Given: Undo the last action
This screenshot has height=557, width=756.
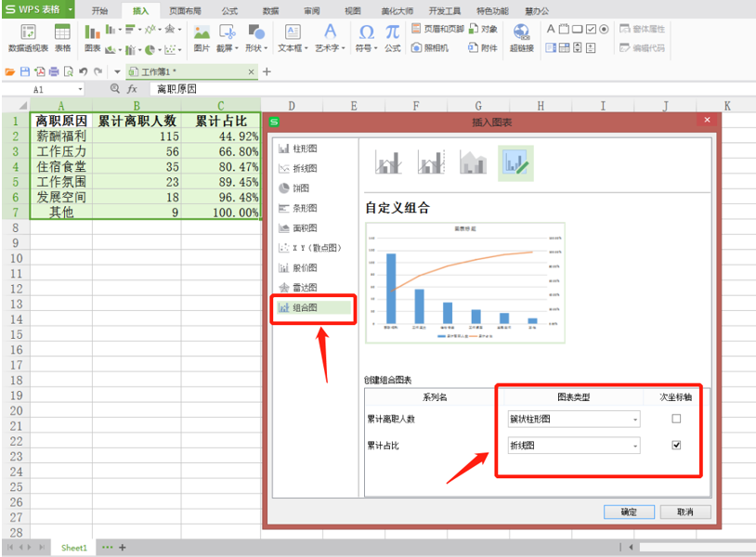Looking at the screenshot, I should 83,71.
